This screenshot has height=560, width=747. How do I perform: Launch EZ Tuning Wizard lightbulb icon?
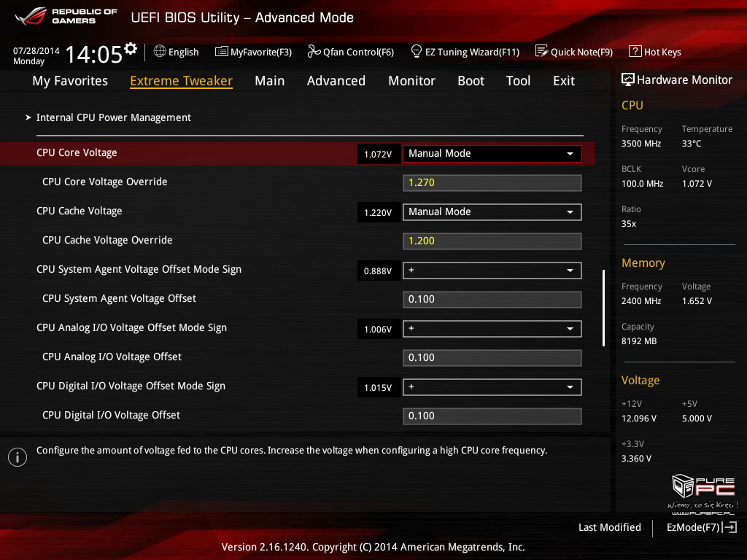[417, 52]
